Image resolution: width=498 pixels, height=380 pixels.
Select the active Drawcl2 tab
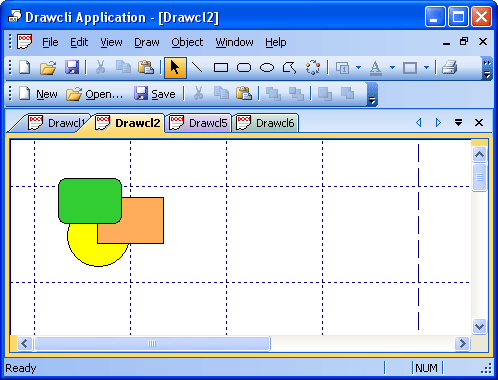[x=128, y=123]
